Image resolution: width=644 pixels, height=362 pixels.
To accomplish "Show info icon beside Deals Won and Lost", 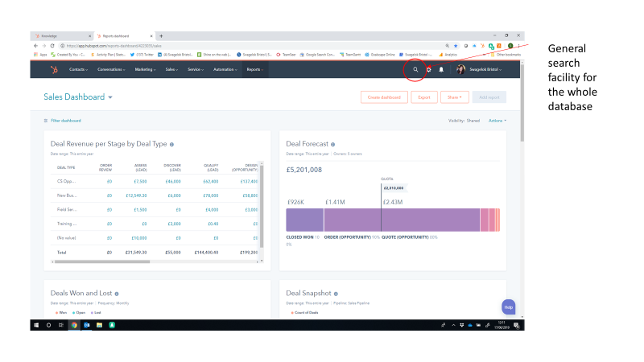I will click(x=117, y=294).
